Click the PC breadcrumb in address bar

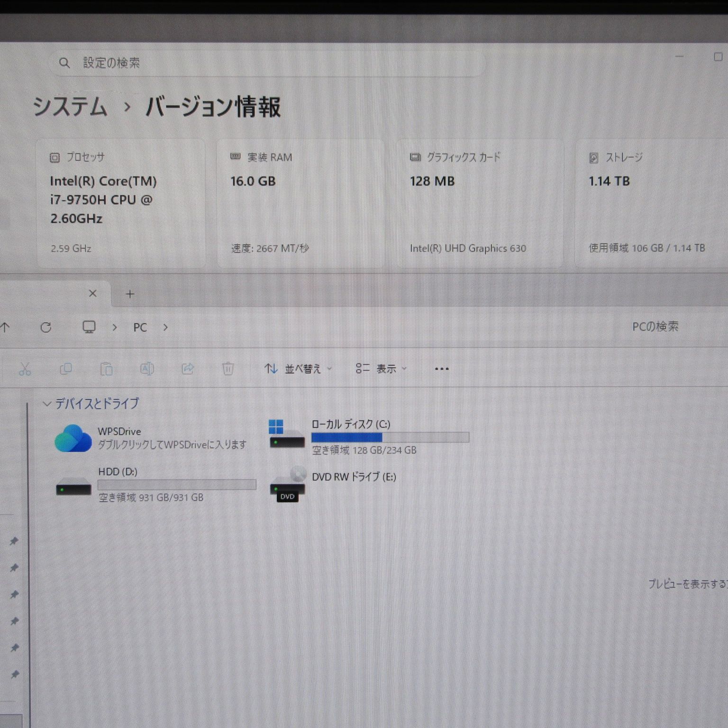140,327
